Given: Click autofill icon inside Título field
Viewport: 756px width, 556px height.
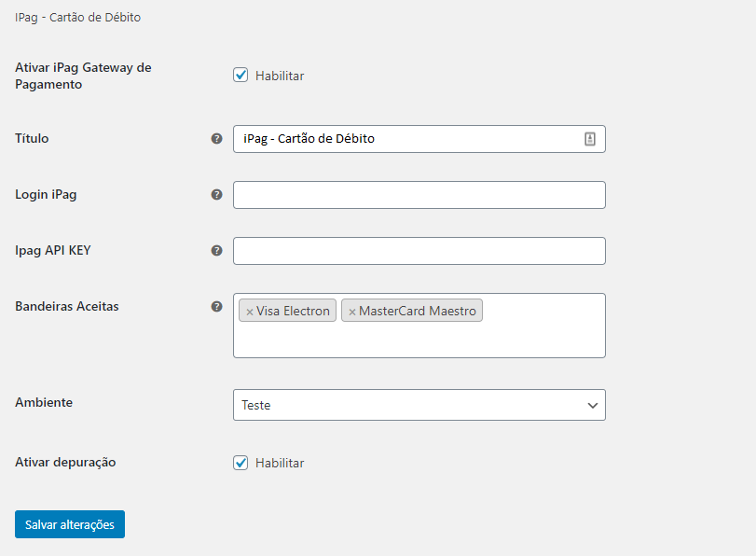Looking at the screenshot, I should tap(590, 139).
